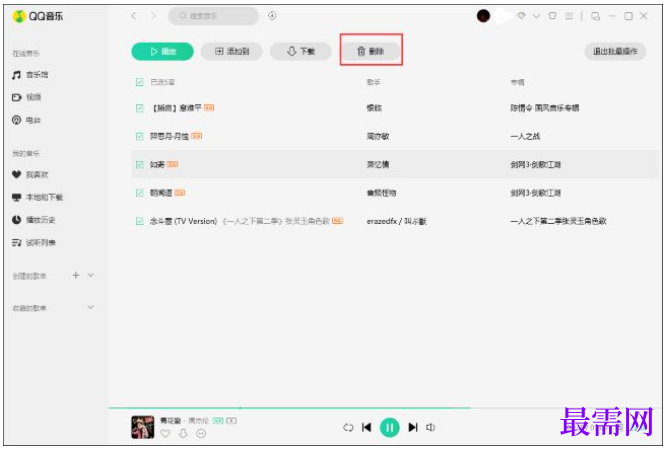This screenshot has width=672, height=453.
Task: Click the album name in 如寄 row
Action: click(536, 165)
